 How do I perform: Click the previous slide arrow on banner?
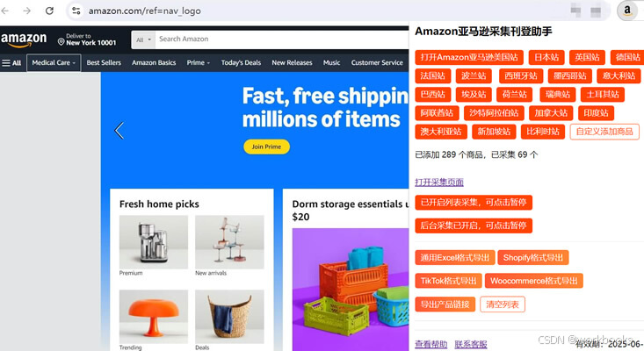[119, 131]
